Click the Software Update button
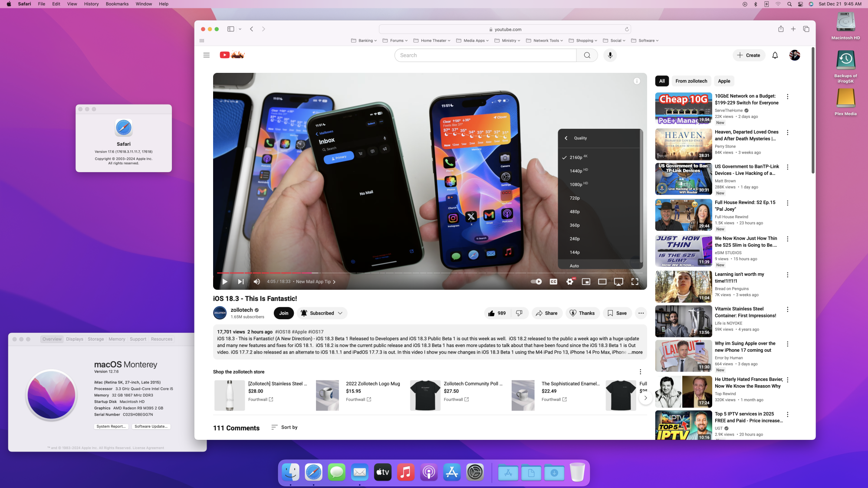 pyautogui.click(x=151, y=426)
